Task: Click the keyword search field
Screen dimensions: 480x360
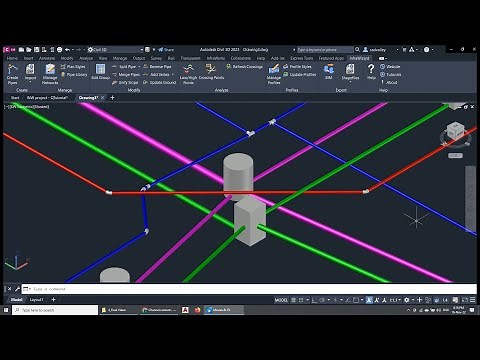Action: pyautogui.click(x=325, y=50)
